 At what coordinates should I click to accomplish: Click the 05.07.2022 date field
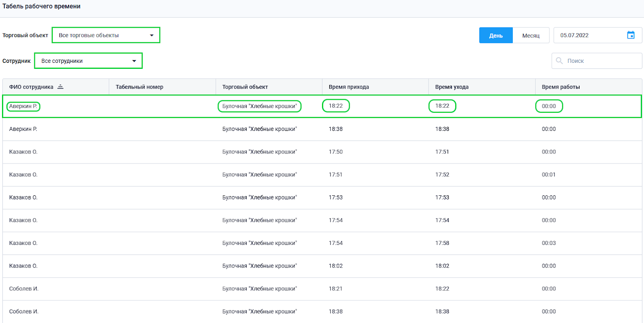click(x=588, y=35)
